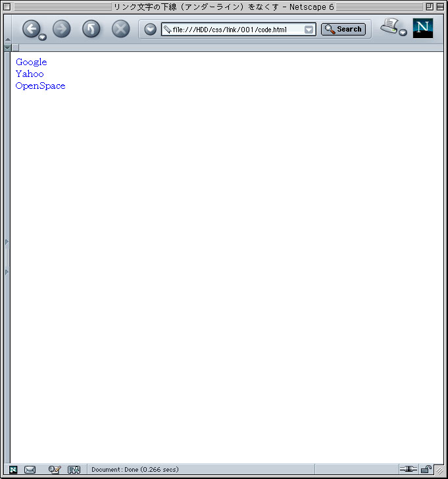Toggle My Sidebar with the sidebar grippy
The width and height of the screenshot is (448, 479).
(x=7, y=257)
